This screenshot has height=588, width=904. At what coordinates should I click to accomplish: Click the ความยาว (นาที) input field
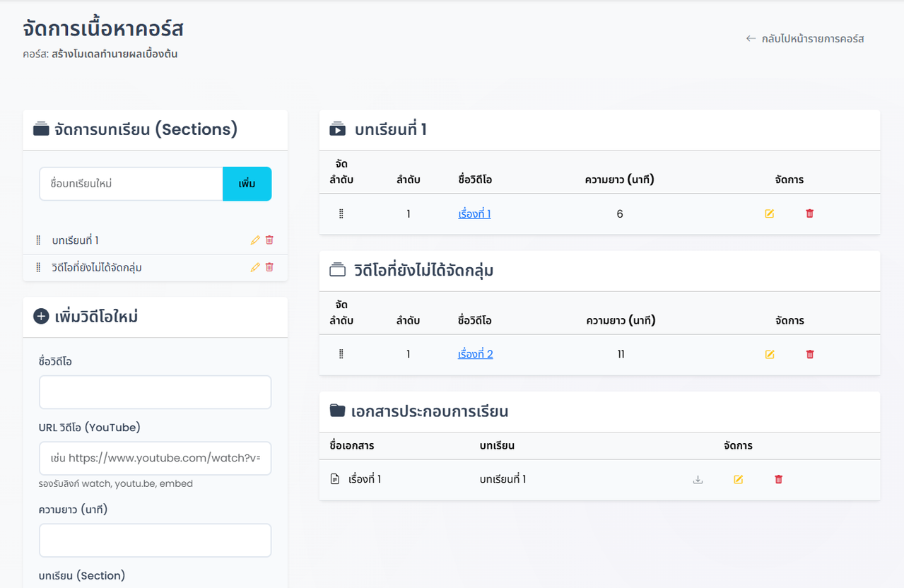tap(155, 541)
